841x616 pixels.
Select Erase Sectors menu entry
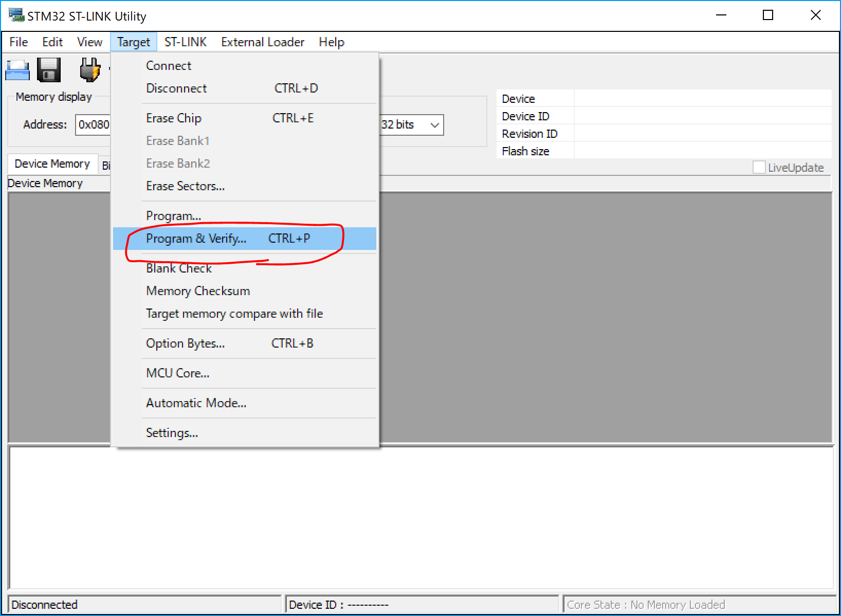coord(185,186)
